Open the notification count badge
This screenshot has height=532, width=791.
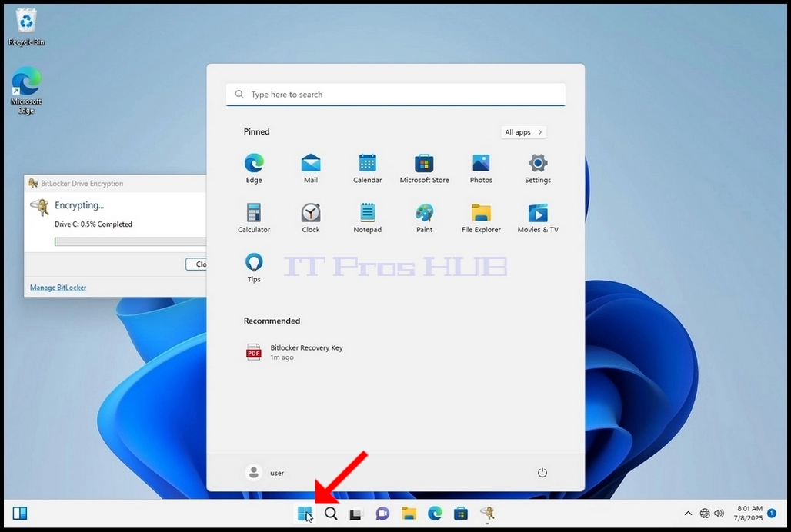(x=771, y=514)
